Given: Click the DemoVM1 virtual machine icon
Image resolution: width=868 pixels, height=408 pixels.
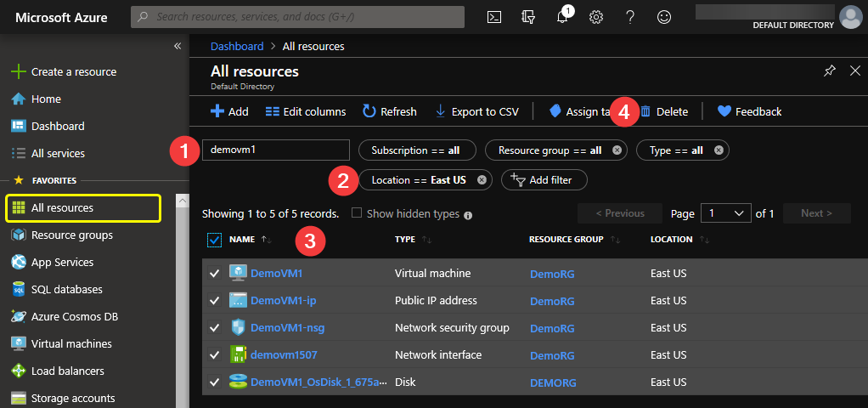Looking at the screenshot, I should 238,273.
